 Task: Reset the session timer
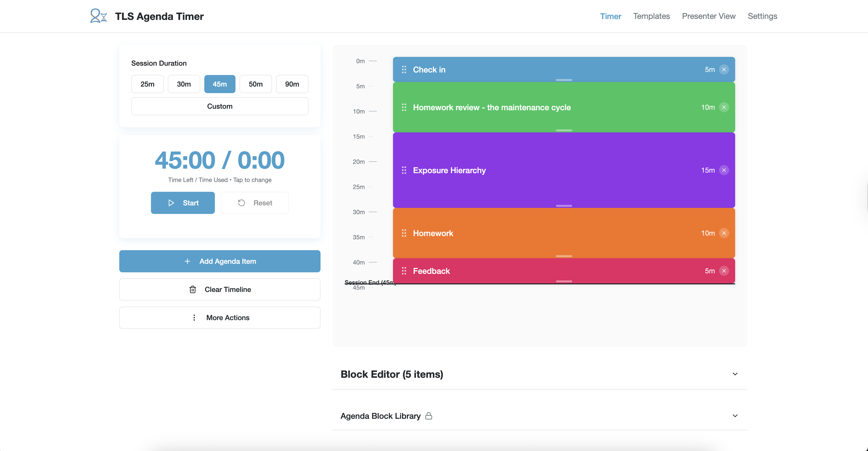(x=255, y=203)
